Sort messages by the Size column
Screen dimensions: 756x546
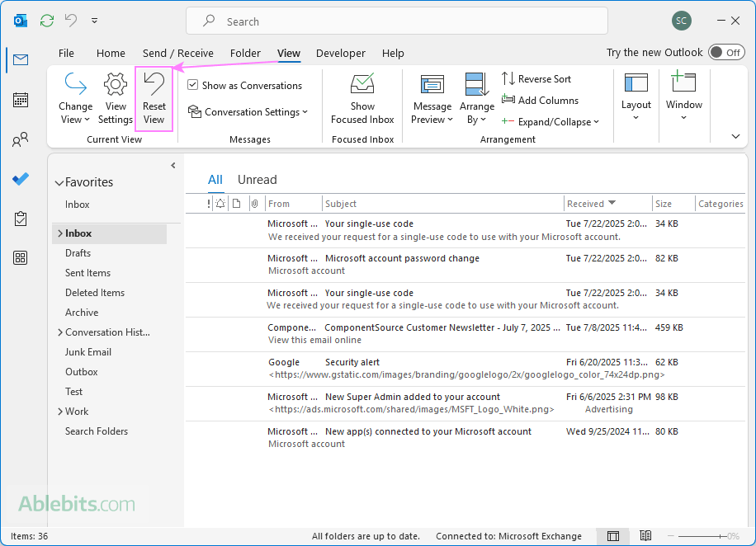(x=673, y=204)
